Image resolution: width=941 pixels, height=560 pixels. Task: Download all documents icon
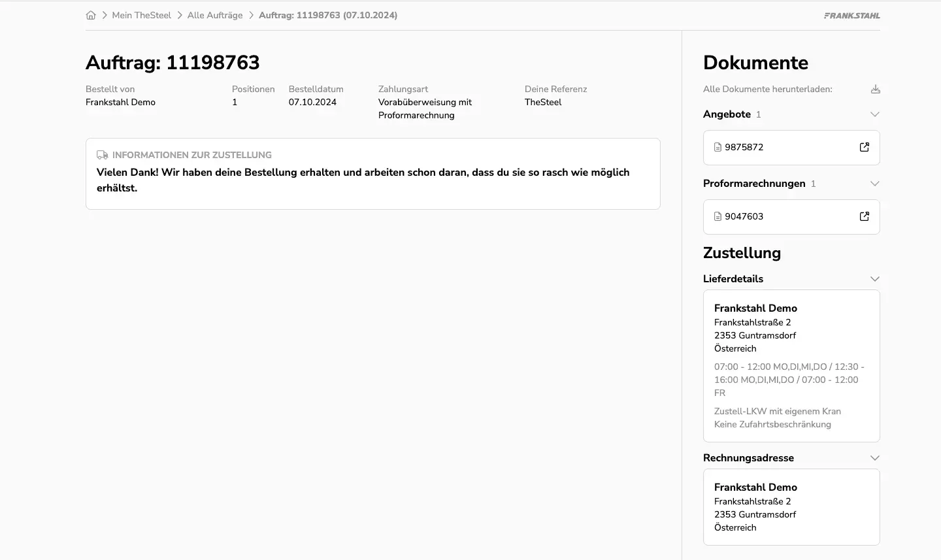[876, 89]
